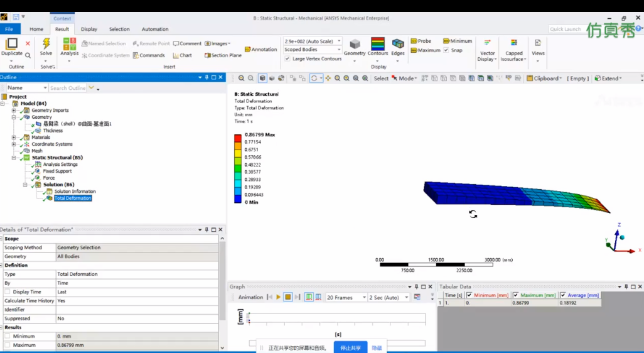This screenshot has width=644, height=353.
Task: Click the Annotation button
Action: (261, 50)
